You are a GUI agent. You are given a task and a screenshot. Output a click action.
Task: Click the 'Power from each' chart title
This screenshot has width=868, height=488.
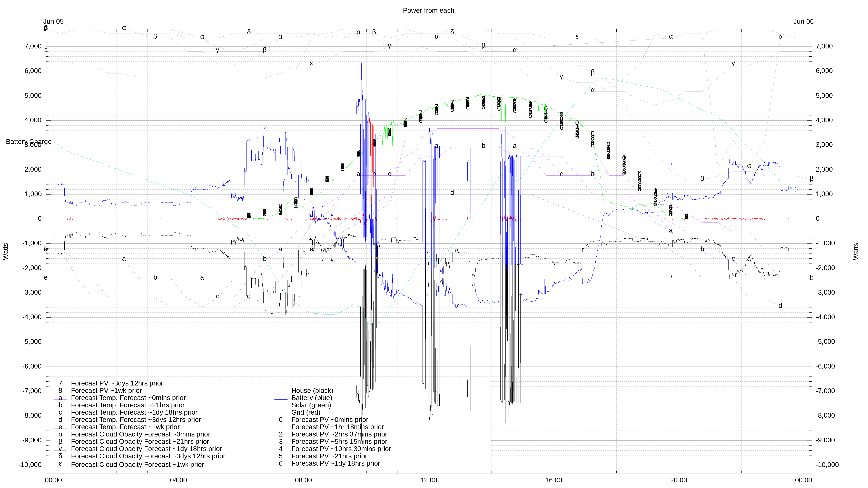[428, 11]
